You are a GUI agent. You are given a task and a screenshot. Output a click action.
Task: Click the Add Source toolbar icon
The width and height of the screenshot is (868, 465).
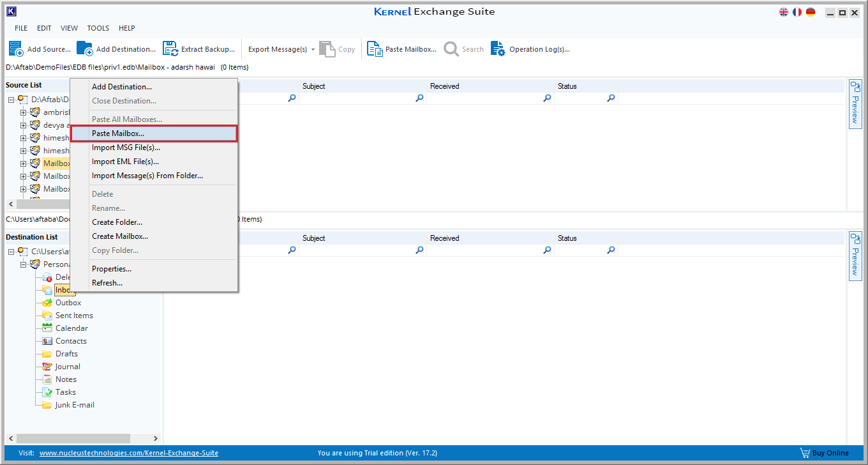pyautogui.click(x=16, y=49)
